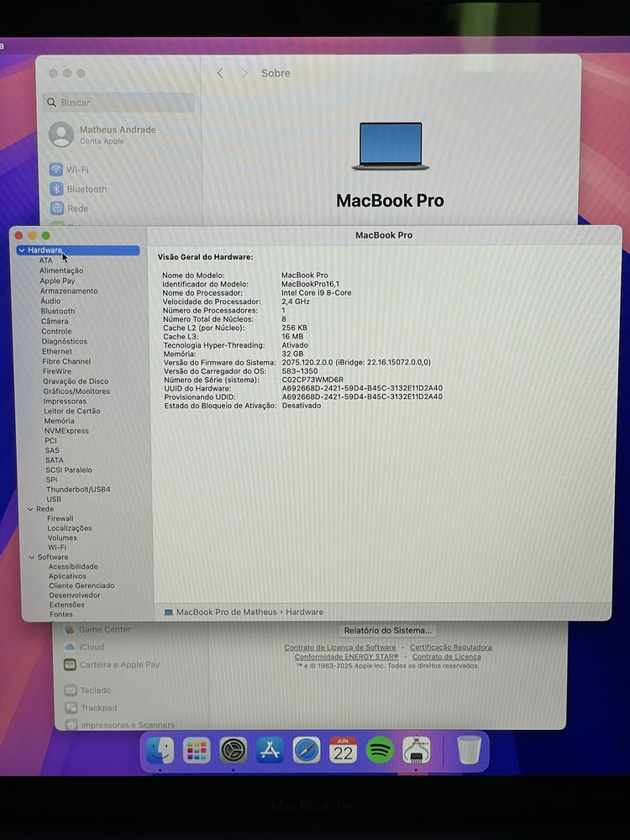Collapse the Hardware tree section
This screenshot has height=840, width=630.
(22, 250)
